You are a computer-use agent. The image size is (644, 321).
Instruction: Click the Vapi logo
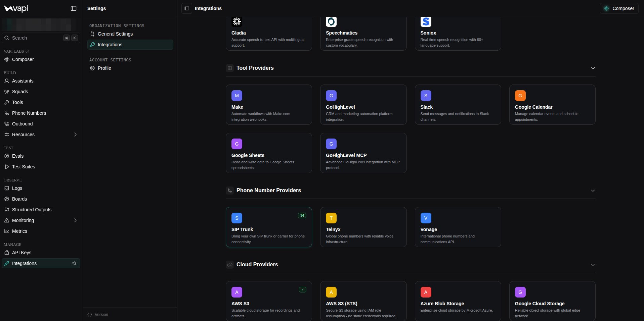pyautogui.click(x=16, y=8)
